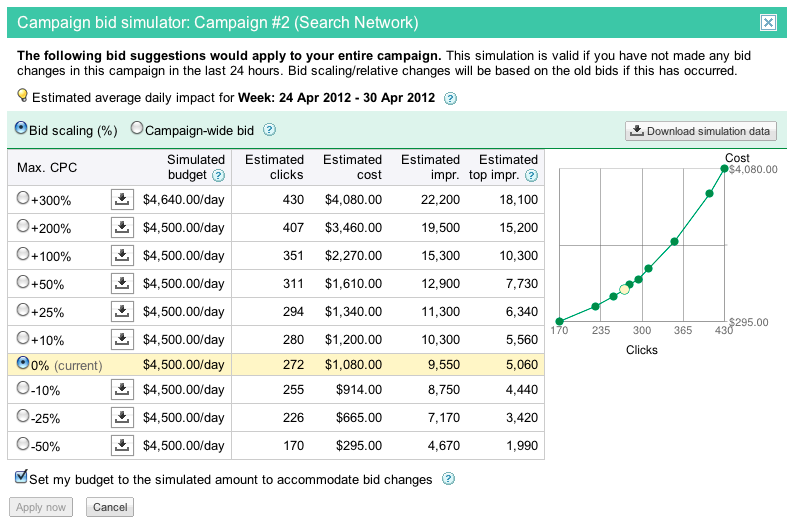This screenshot has height=532, width=794.
Task: Select the +10% bid scaling radio
Action: (x=23, y=337)
